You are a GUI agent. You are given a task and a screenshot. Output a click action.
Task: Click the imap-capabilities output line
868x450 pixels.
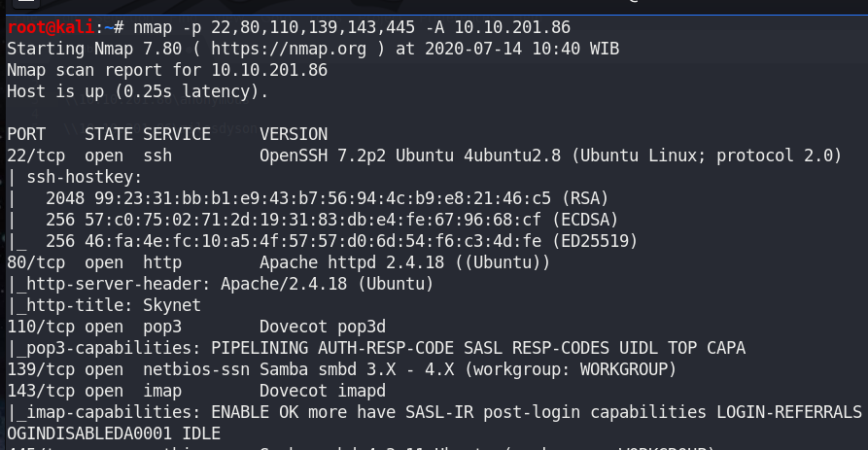coord(434,412)
